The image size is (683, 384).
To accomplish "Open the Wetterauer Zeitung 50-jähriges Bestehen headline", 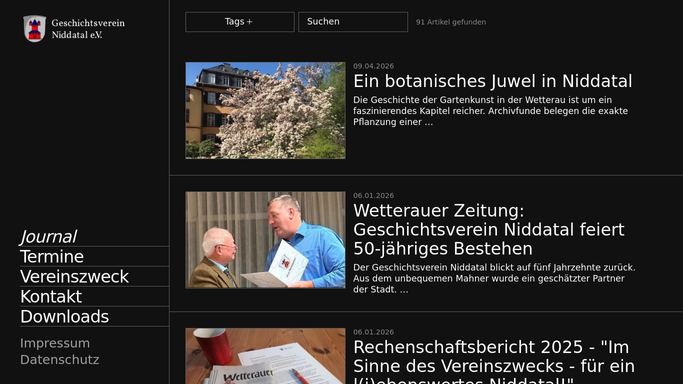I will click(x=489, y=230).
